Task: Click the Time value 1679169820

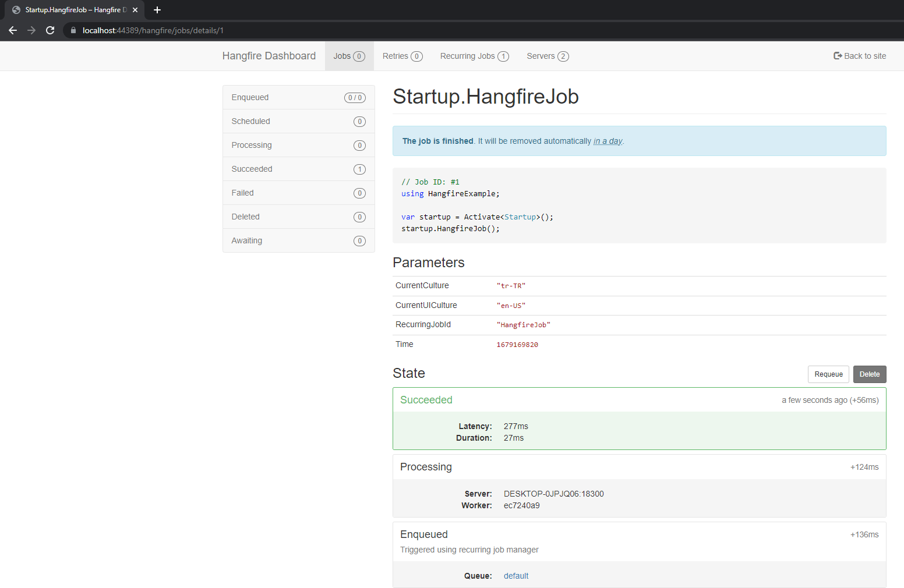Action: [x=517, y=345]
